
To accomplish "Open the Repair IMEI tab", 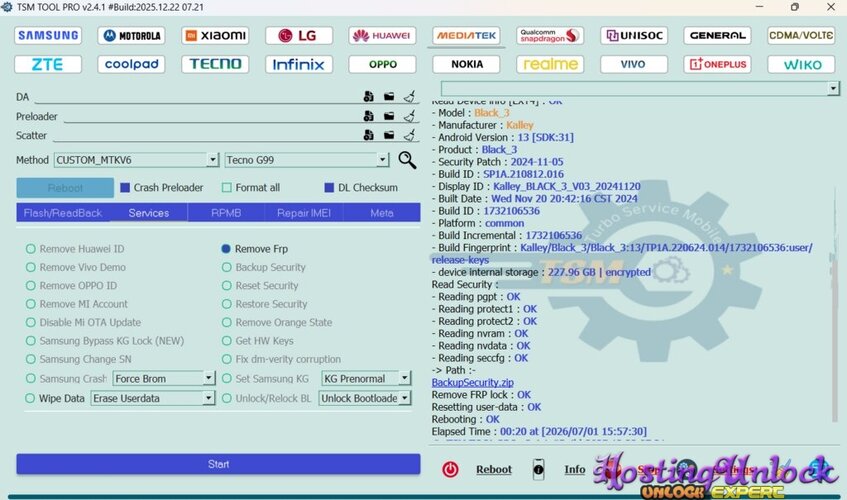I will click(304, 213).
